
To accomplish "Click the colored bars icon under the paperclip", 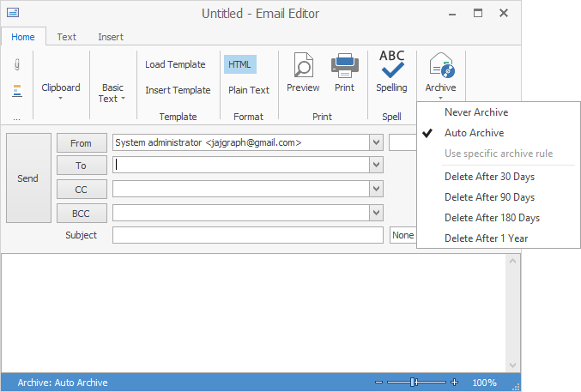I will 17,91.
